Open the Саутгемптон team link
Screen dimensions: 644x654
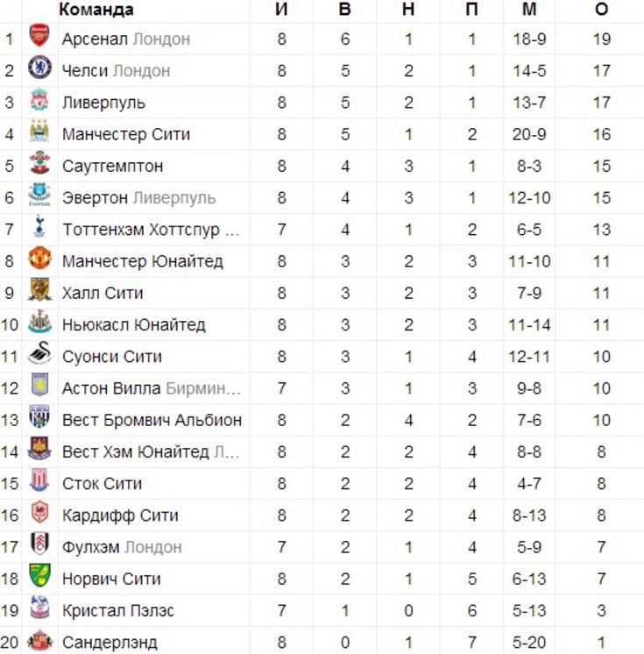112,166
